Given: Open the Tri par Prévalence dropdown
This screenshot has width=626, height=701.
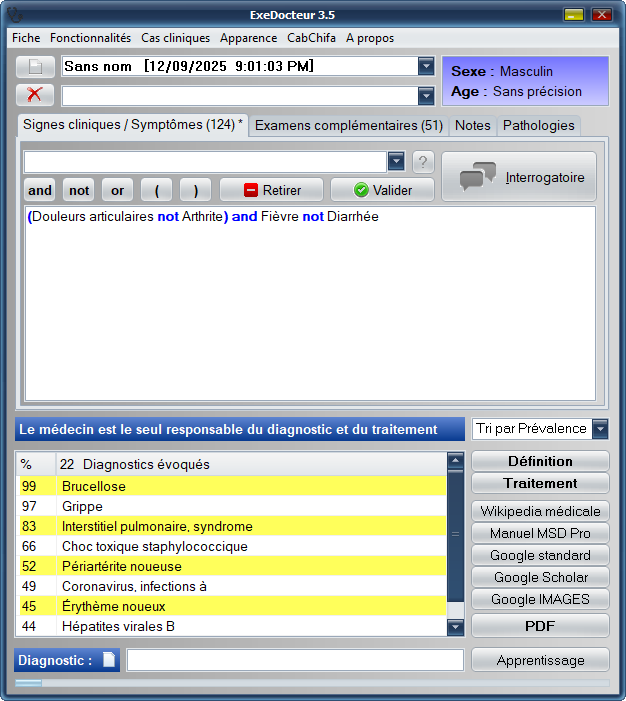Looking at the screenshot, I should click(599, 429).
